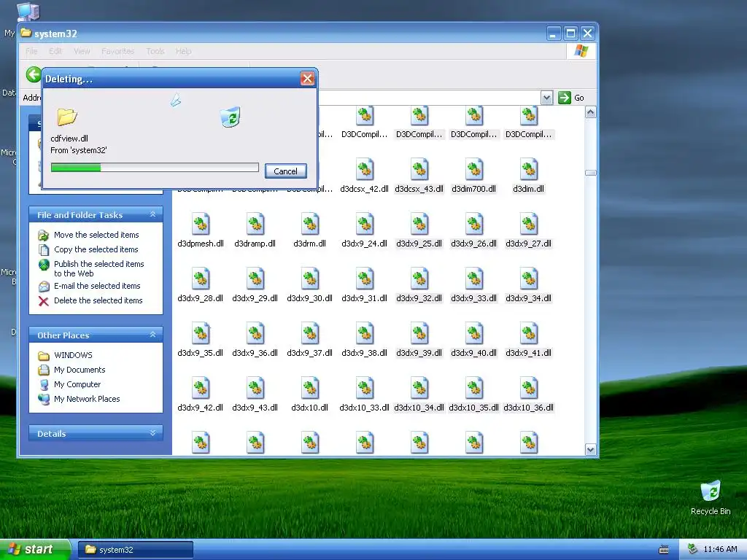Open the Help menu
This screenshot has width=747, height=560.
click(183, 51)
